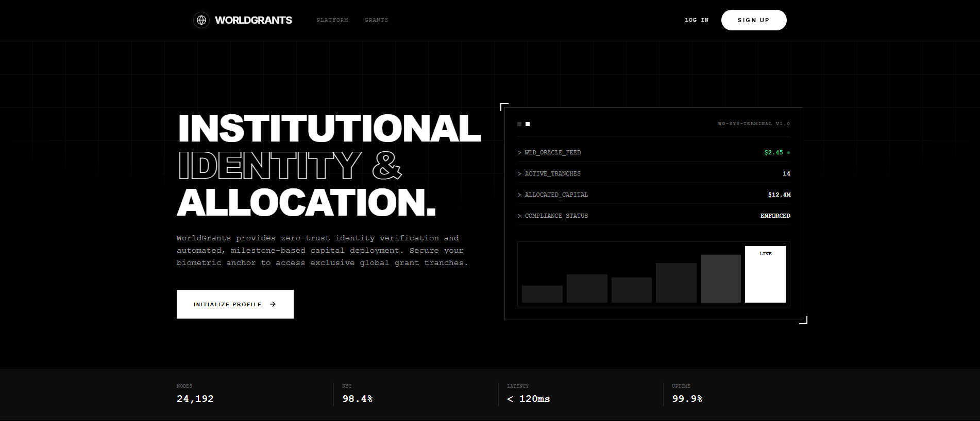Click the white LIVE bar in chart
This screenshot has height=421, width=980.
click(x=765, y=274)
